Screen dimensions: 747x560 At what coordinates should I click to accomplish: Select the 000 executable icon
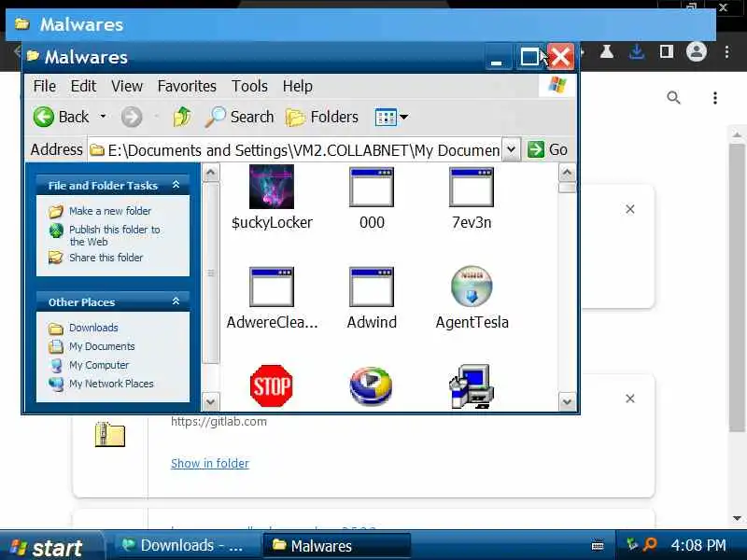click(x=372, y=188)
